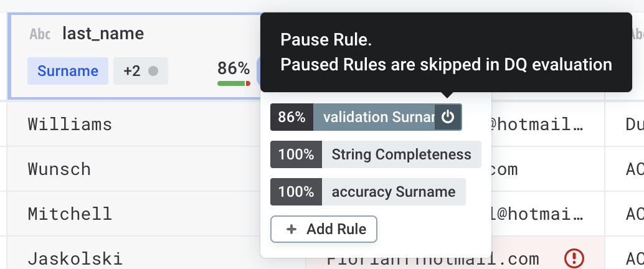Open the 86% quality score in the header
The image size is (644, 269).
(x=233, y=68)
